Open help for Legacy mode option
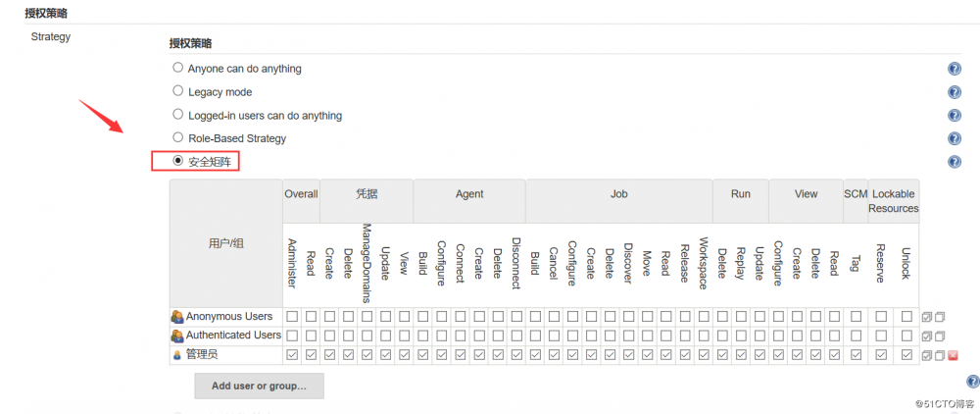This screenshot has width=980, height=414. point(955,92)
